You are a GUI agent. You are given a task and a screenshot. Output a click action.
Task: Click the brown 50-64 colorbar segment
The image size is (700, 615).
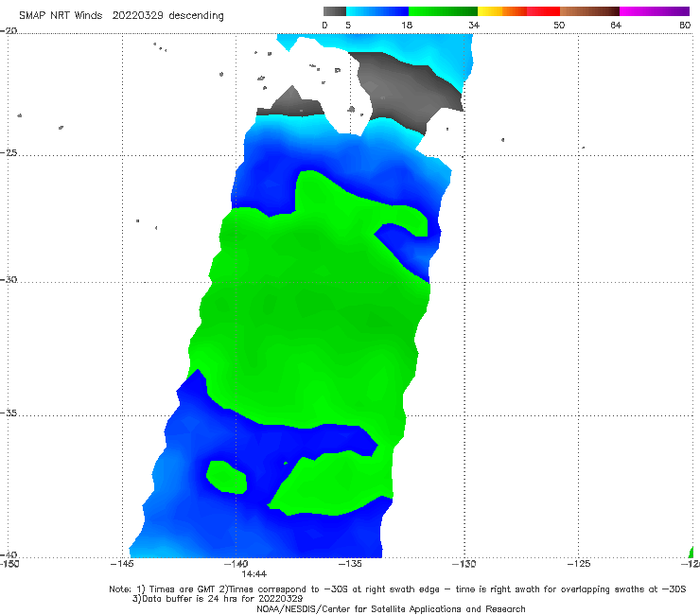[589, 11]
